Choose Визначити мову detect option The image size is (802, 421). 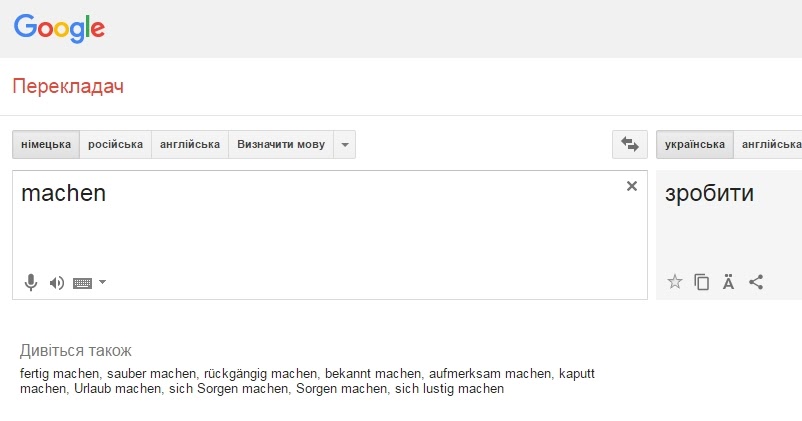pyautogui.click(x=281, y=144)
